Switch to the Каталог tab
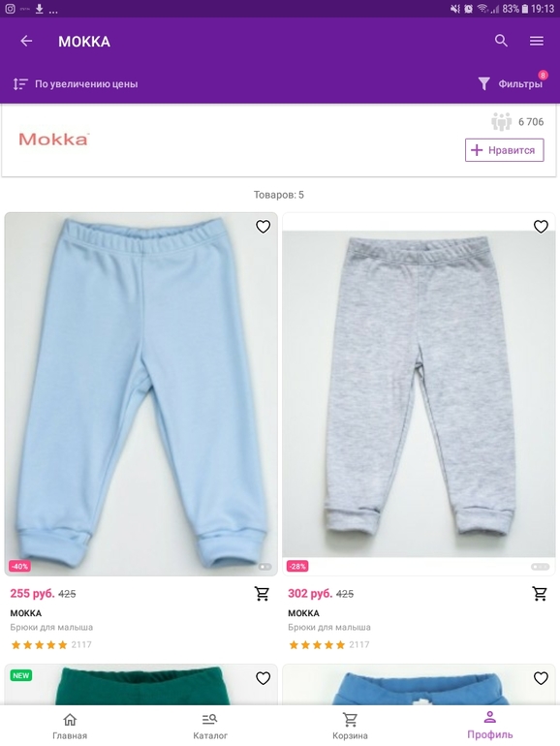Screen dimensions: 560x746 pyautogui.click(x=210, y=726)
